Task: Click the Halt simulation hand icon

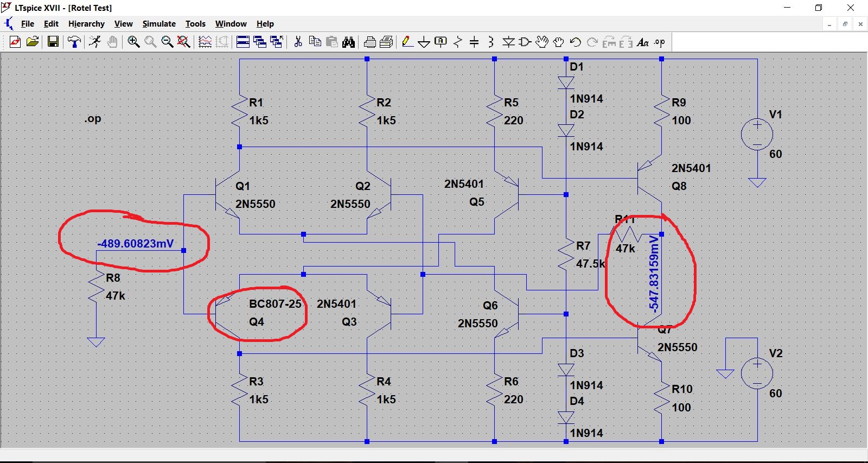Action: tap(112, 42)
